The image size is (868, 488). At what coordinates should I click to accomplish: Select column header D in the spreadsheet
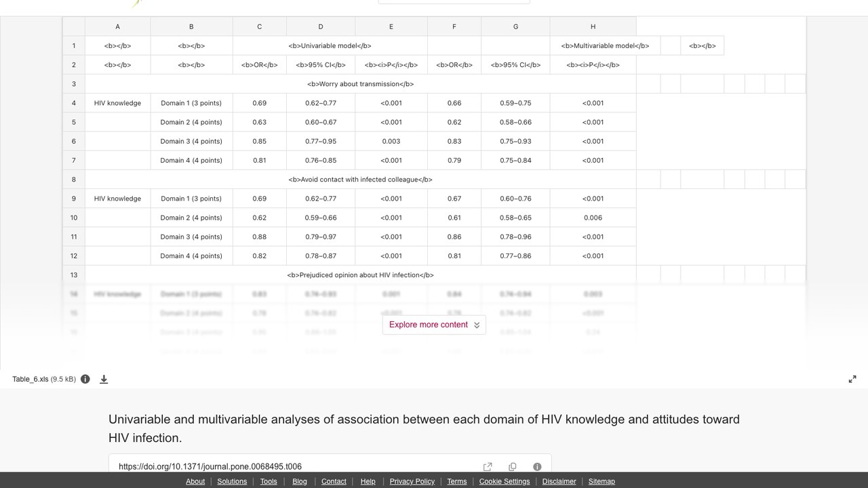[x=321, y=26]
